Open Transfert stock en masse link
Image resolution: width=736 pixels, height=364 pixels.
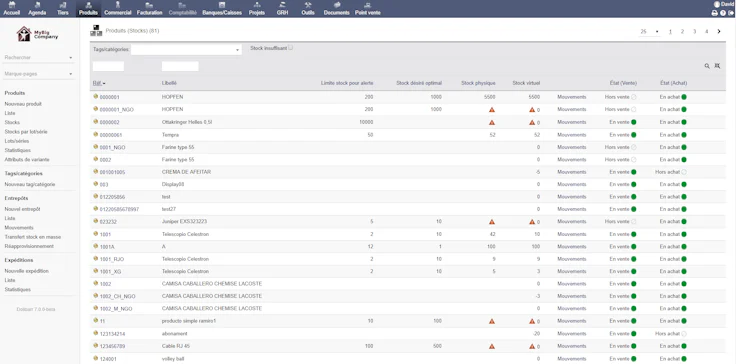[33, 237]
